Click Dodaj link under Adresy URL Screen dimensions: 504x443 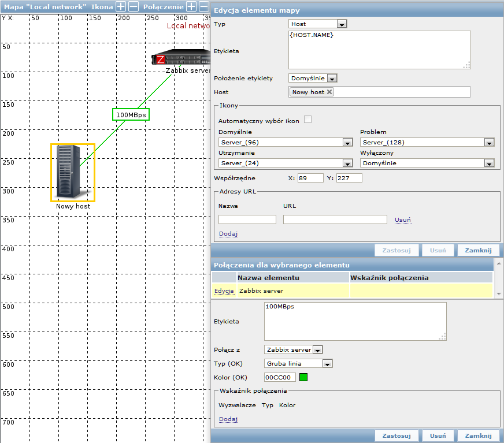228,233
